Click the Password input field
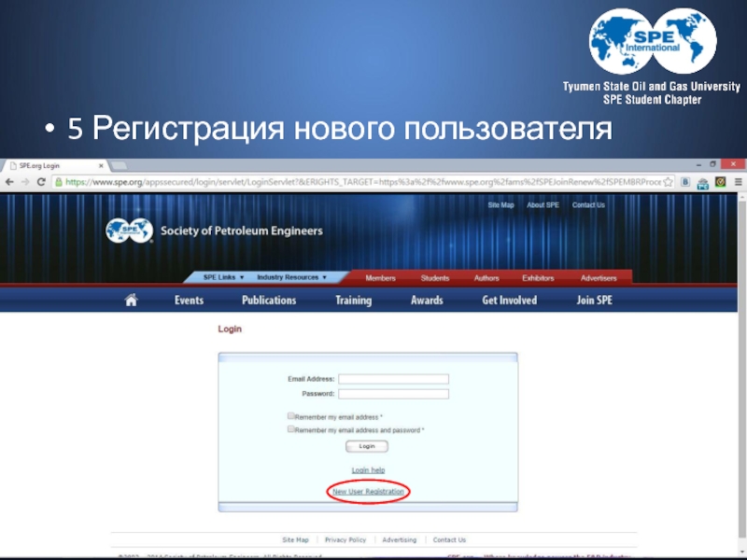 tap(393, 394)
